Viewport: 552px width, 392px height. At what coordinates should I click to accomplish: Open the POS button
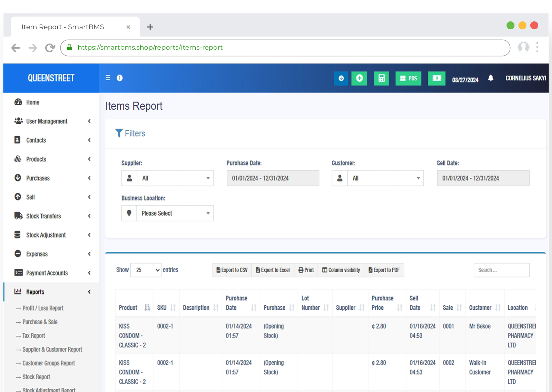pos(408,78)
